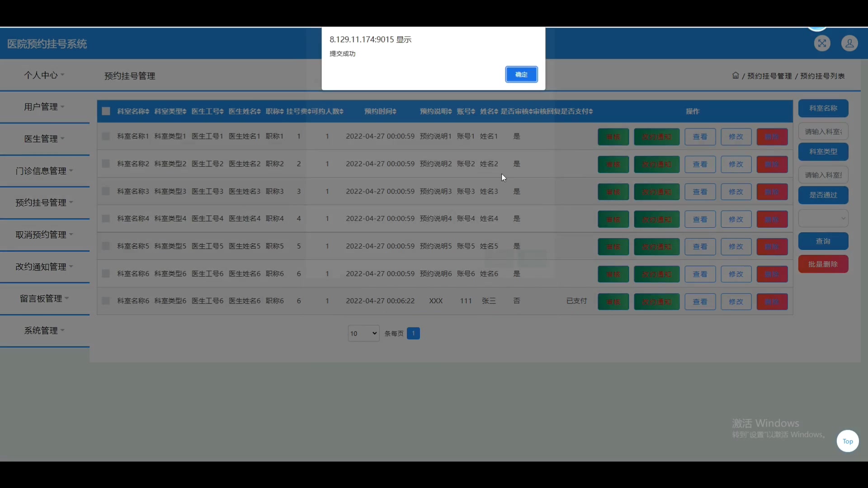
Task: Click the 科室名称 filter label button
Action: (x=823, y=108)
